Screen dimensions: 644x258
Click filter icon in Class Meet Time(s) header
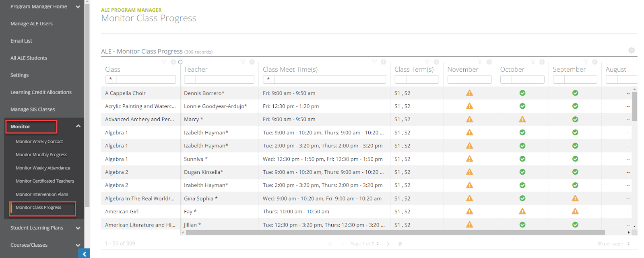tap(374, 62)
